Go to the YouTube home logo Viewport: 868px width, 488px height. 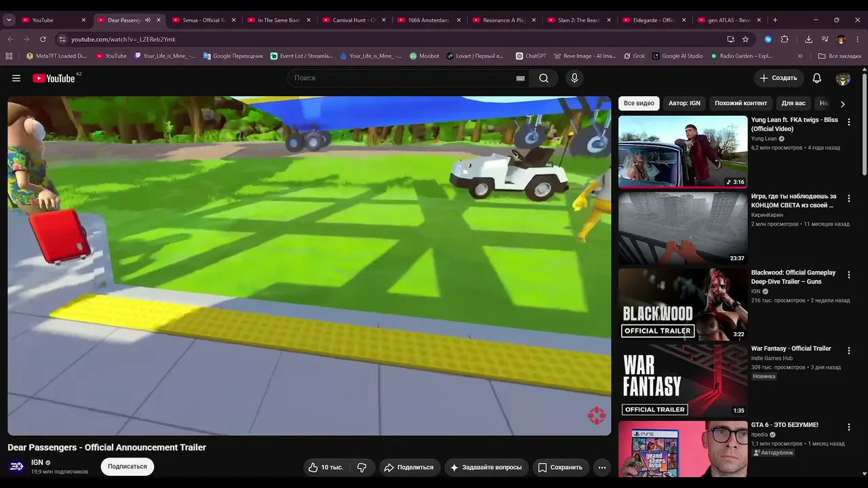54,78
